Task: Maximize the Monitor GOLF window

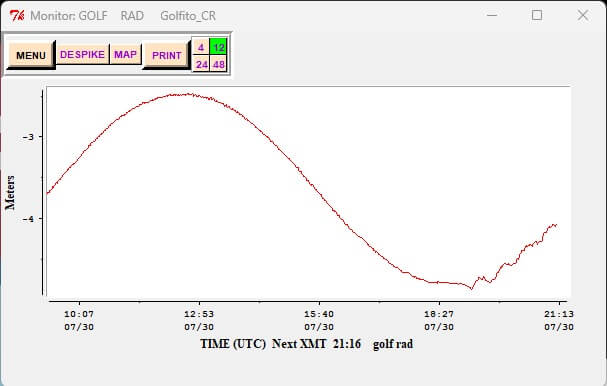Action: click(x=537, y=15)
